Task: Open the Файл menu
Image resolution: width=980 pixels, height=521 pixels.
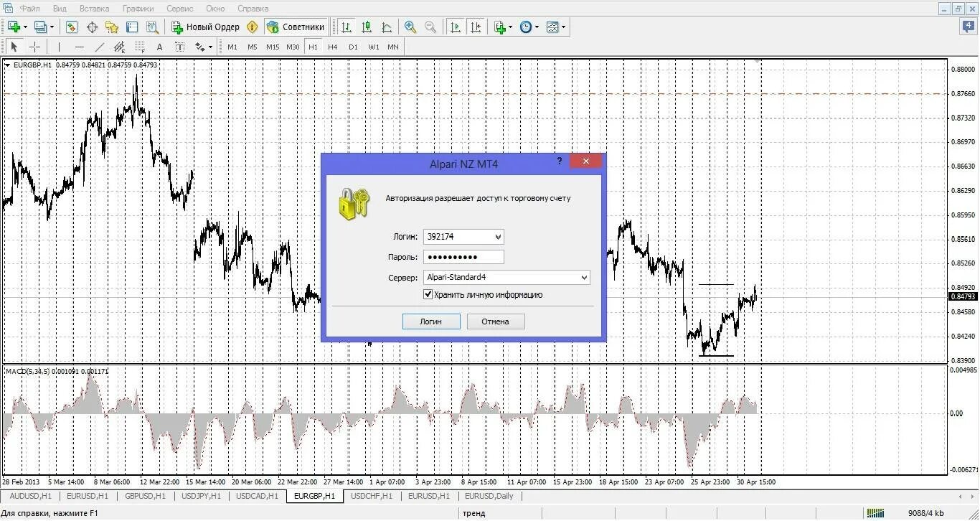Action: pyautogui.click(x=29, y=9)
